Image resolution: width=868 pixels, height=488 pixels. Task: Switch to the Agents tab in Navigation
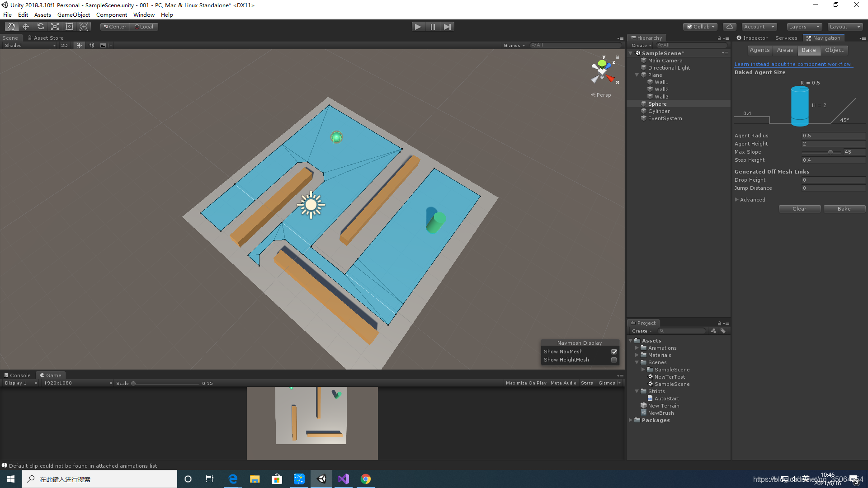[x=759, y=50]
